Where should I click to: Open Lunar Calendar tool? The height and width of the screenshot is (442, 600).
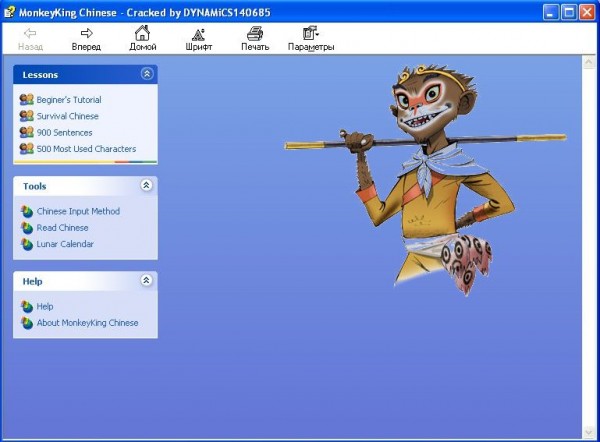65,244
